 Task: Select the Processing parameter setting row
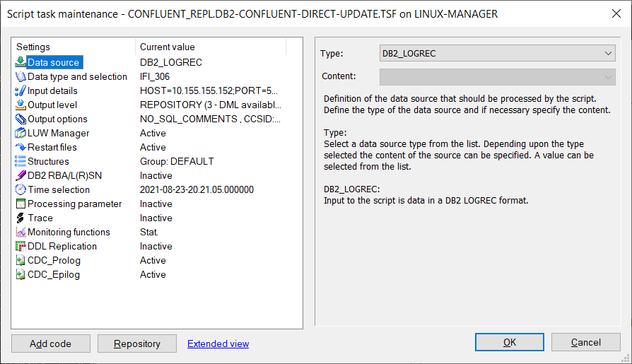tap(150, 204)
